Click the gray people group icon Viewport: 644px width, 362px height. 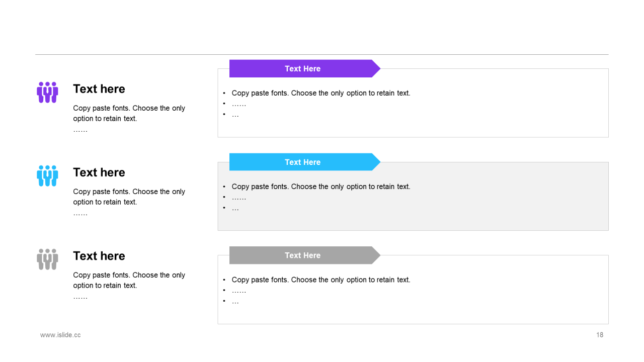[x=47, y=259]
